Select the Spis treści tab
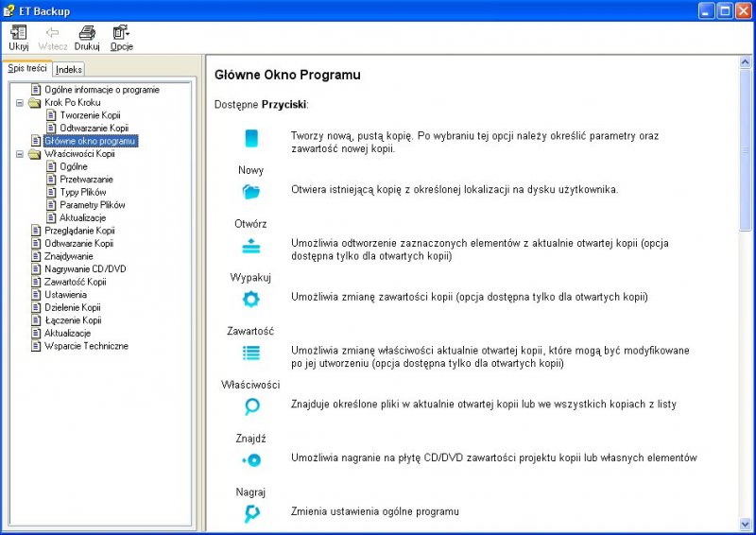 point(26,68)
